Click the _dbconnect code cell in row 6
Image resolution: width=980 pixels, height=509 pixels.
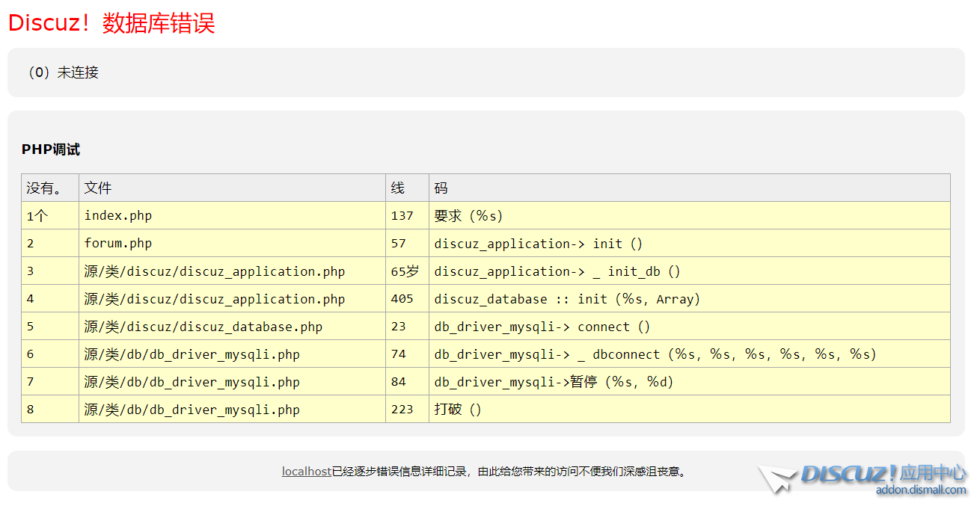tap(655, 354)
